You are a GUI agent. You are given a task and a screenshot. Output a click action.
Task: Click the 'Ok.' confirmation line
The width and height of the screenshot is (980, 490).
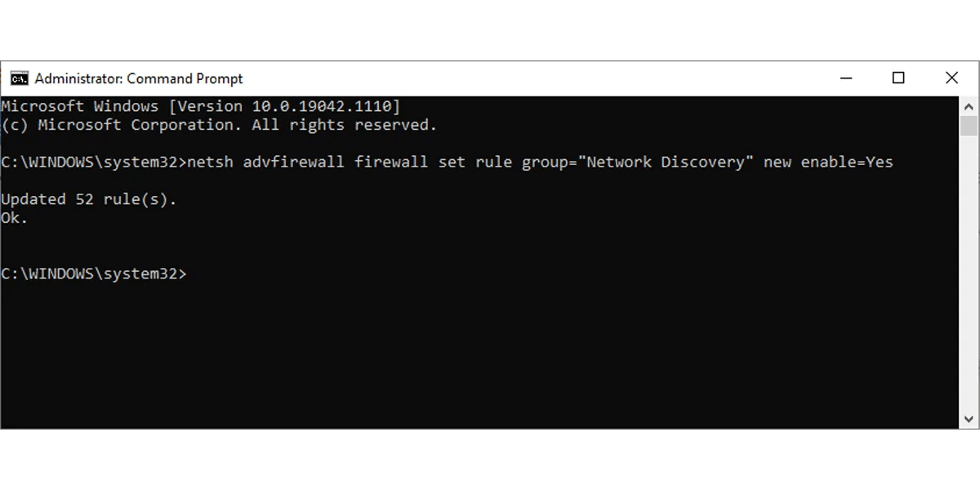pyautogui.click(x=13, y=217)
